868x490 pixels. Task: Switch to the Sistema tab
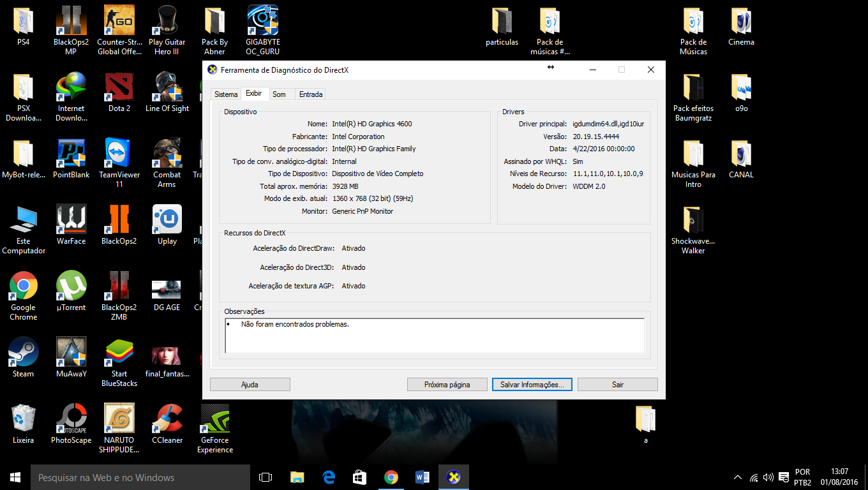226,94
